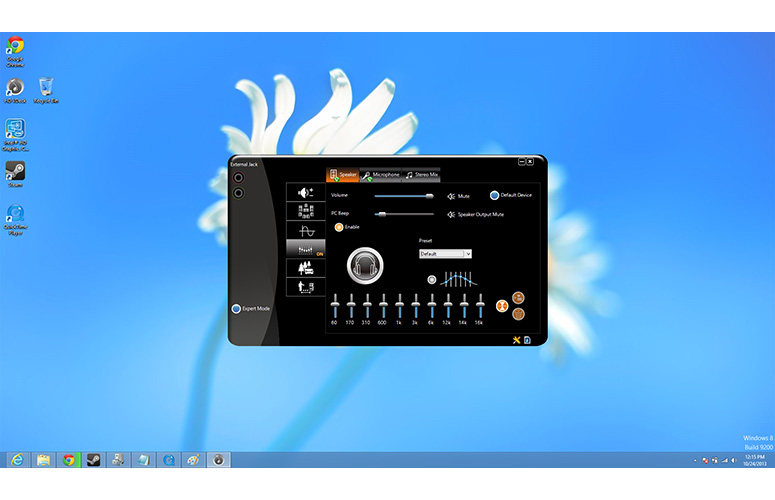775x500 pixels.
Task: Click the Volume slider track
Action: pyautogui.click(x=404, y=196)
